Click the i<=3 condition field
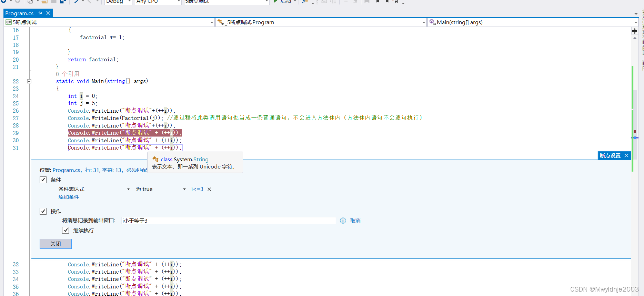 coord(197,189)
